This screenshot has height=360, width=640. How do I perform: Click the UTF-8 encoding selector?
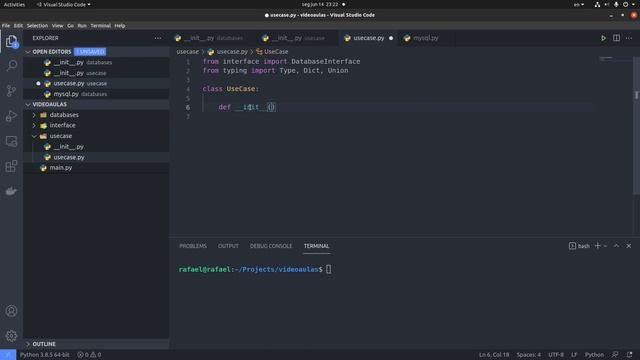(556, 355)
